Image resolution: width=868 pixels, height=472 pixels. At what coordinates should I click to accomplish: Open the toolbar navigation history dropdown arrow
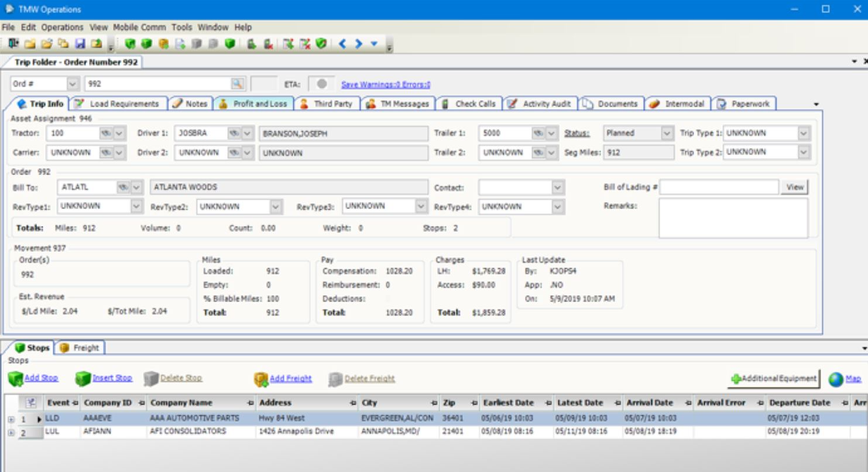[x=374, y=44]
